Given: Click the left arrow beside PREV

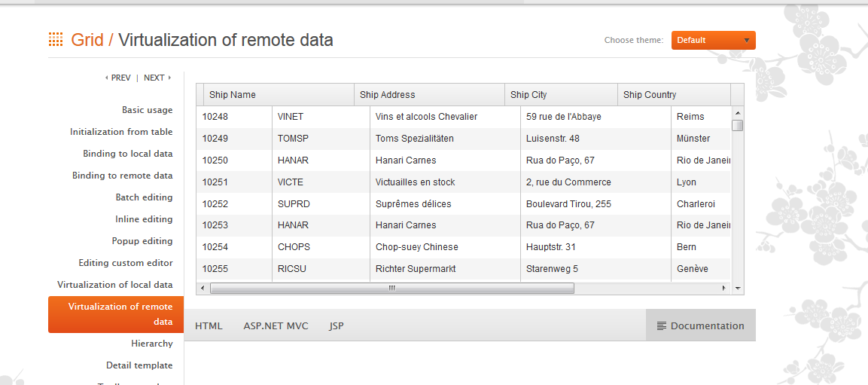Looking at the screenshot, I should coord(106,78).
